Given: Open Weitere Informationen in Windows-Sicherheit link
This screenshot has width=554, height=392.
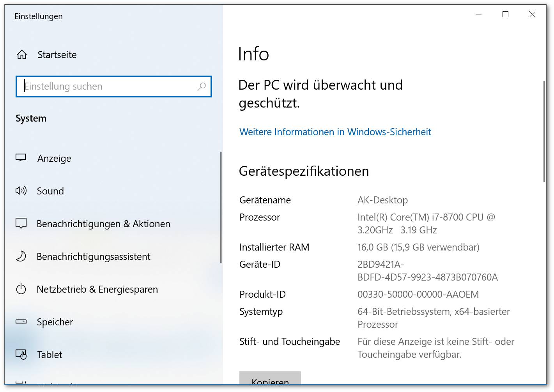Looking at the screenshot, I should coord(335,132).
